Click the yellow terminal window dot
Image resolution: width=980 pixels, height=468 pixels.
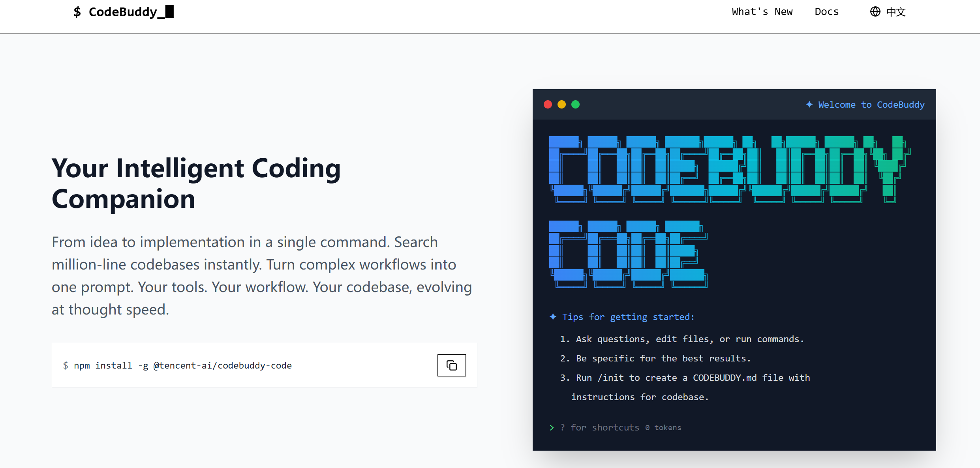561,104
